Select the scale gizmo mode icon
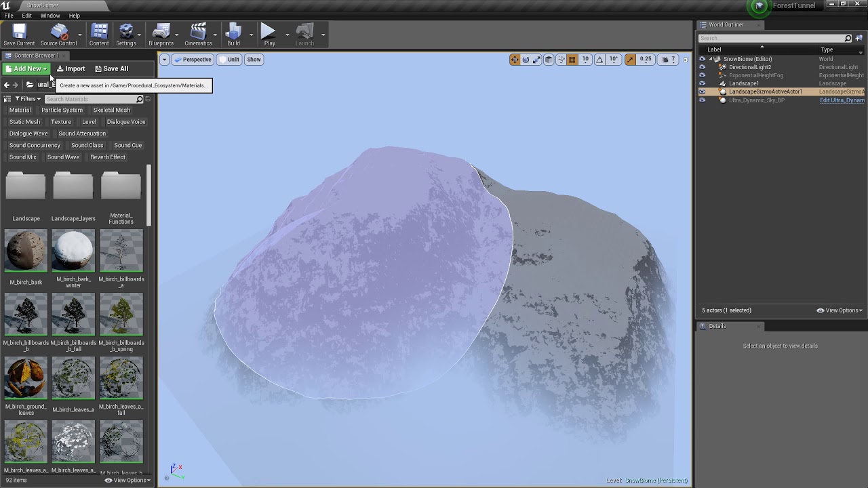Screen dimensions: 868x488 pos(536,60)
